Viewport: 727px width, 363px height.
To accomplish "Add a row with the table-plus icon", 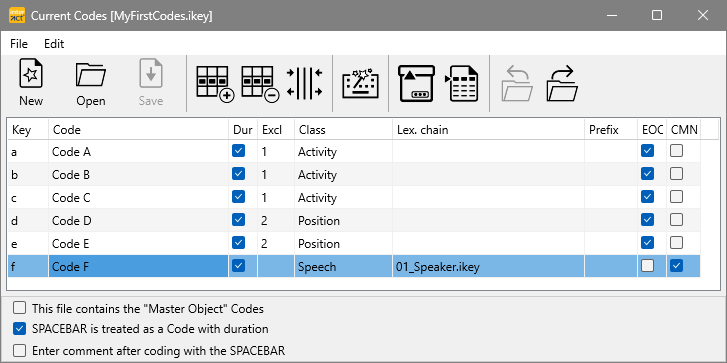I will (215, 83).
